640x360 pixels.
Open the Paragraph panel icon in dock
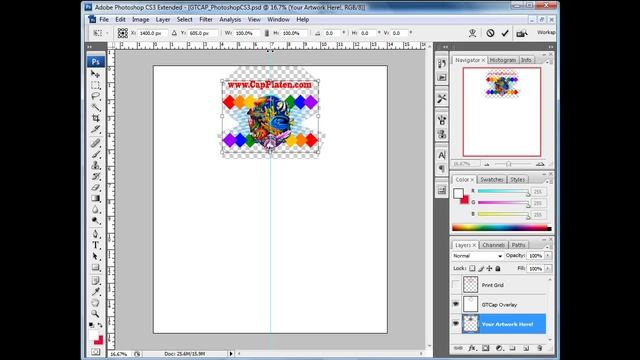[x=442, y=168]
